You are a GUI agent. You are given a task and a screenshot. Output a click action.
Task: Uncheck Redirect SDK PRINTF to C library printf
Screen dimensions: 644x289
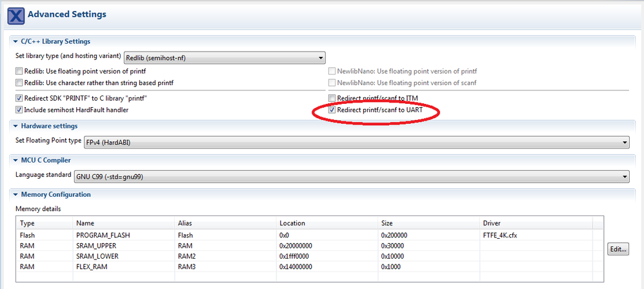19,99
